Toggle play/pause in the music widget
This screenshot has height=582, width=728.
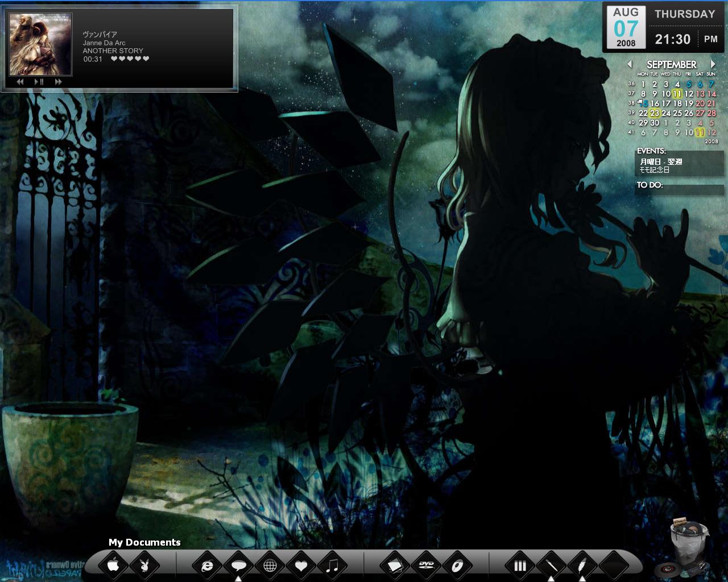click(39, 82)
